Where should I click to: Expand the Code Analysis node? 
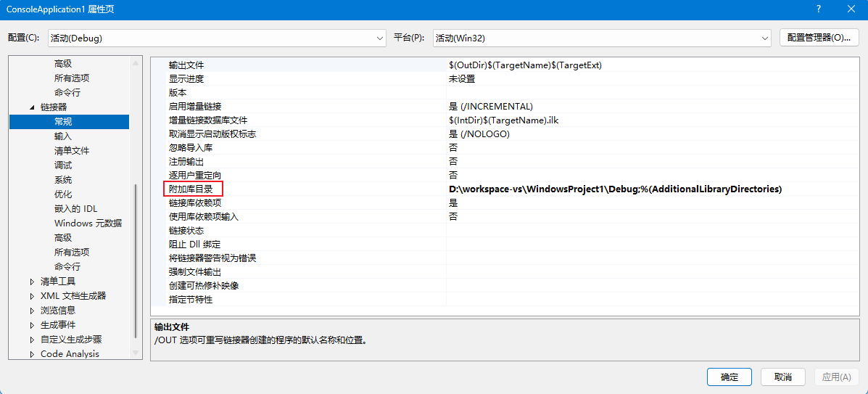(32, 354)
